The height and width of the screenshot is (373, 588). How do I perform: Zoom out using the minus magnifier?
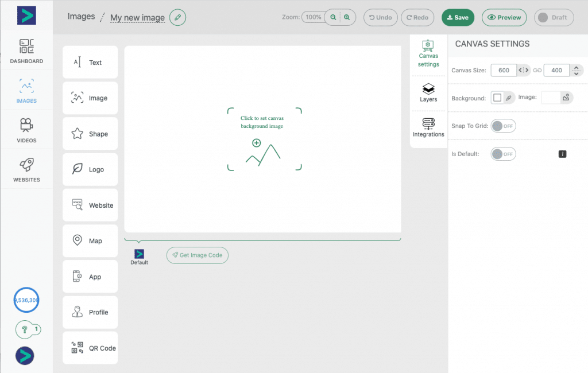[x=333, y=18]
